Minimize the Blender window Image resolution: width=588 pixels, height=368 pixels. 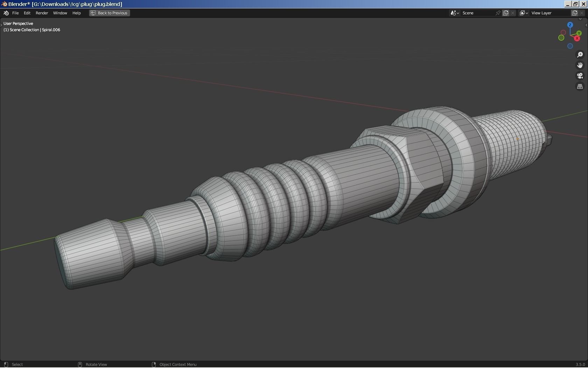coord(568,4)
